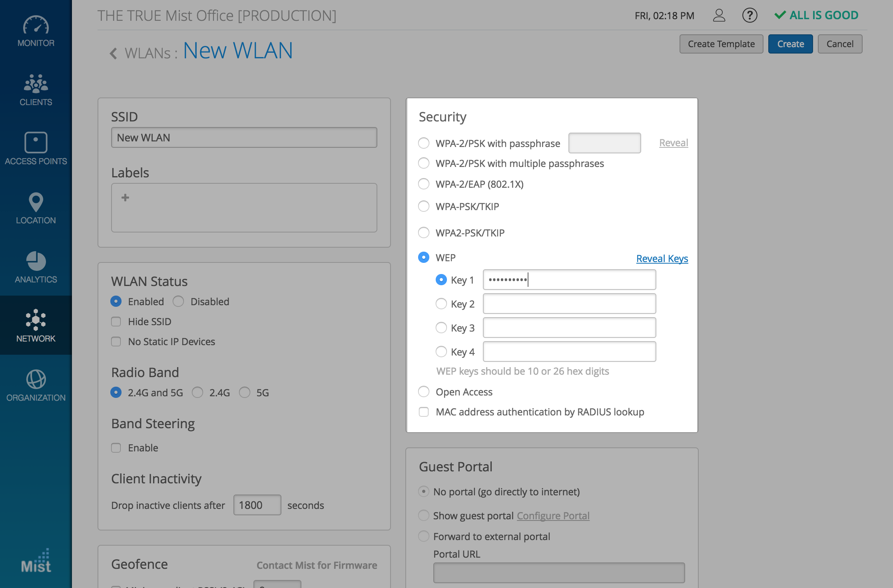
Task: Go back using WLANs chevron arrow
Action: [114, 53]
